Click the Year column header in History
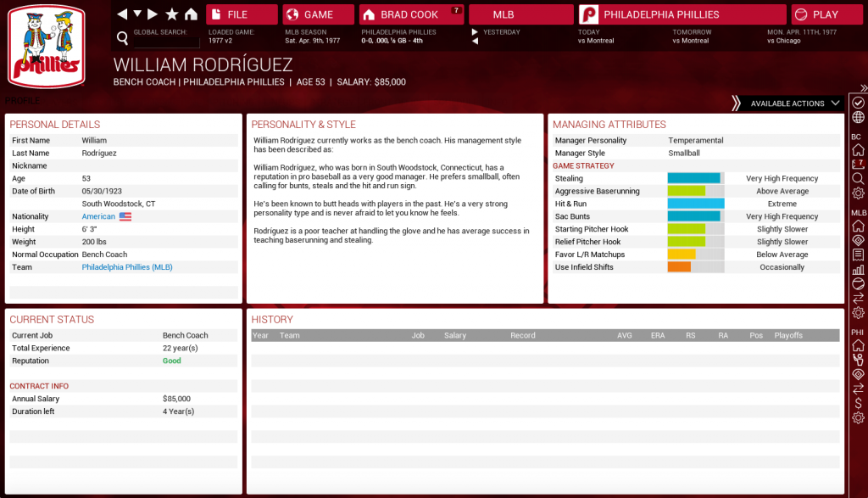868x498 pixels. click(260, 336)
